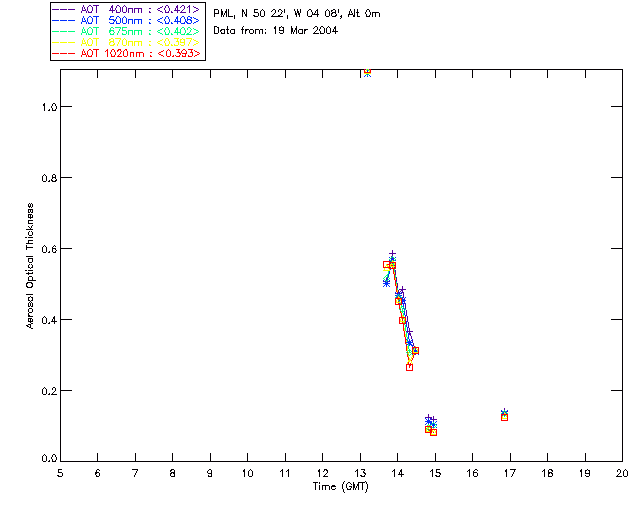Click the 0.4 y-axis tick label
This screenshot has height=512, width=640.
[x=48, y=320]
